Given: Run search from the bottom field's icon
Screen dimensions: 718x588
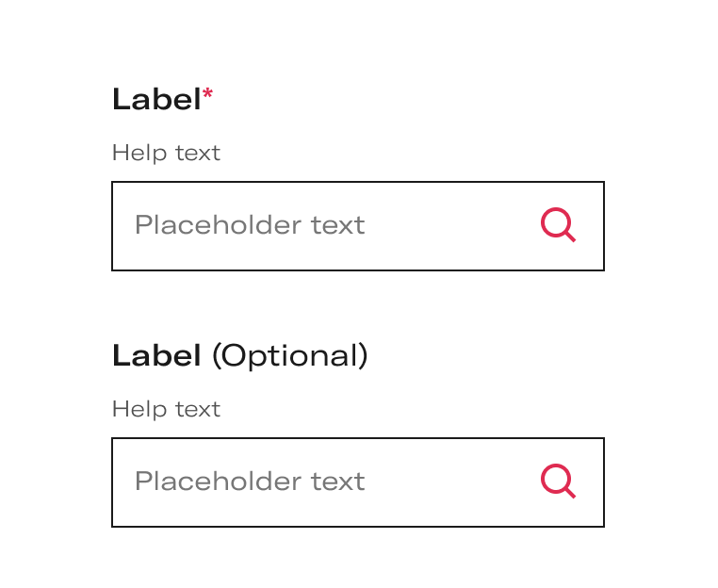Looking at the screenshot, I should coord(558,482).
